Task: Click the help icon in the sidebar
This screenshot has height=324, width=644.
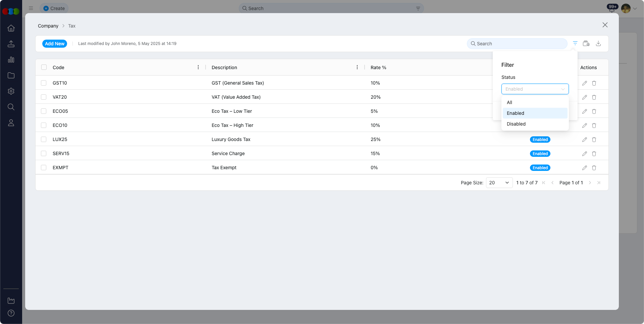Action: [x=11, y=313]
